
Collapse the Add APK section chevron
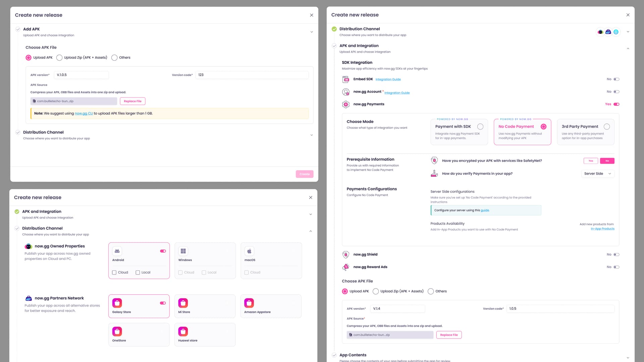[x=312, y=32]
